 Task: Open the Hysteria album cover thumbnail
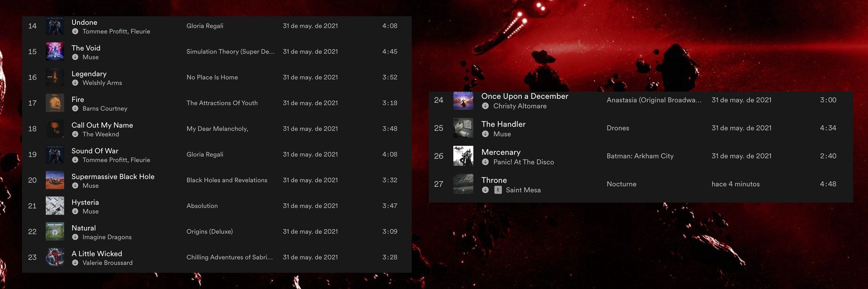tap(55, 206)
